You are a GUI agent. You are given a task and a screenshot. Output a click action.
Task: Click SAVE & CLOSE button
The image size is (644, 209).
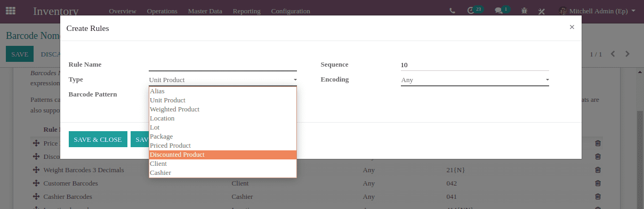coord(98,139)
